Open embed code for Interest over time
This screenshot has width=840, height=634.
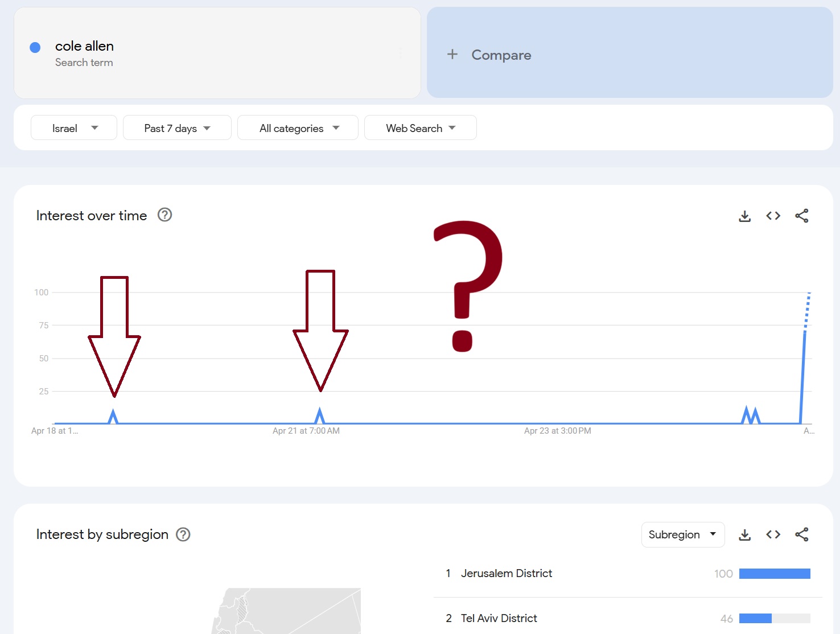773,216
